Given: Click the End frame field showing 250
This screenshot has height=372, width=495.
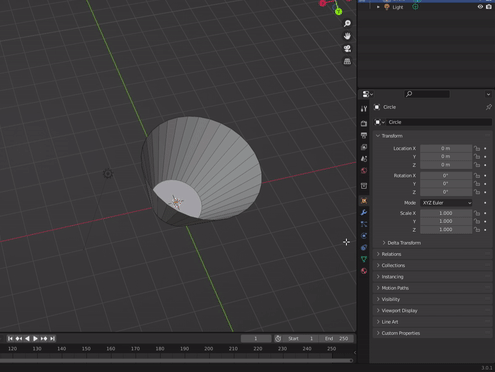Looking at the screenshot, I should pyautogui.click(x=336, y=338).
